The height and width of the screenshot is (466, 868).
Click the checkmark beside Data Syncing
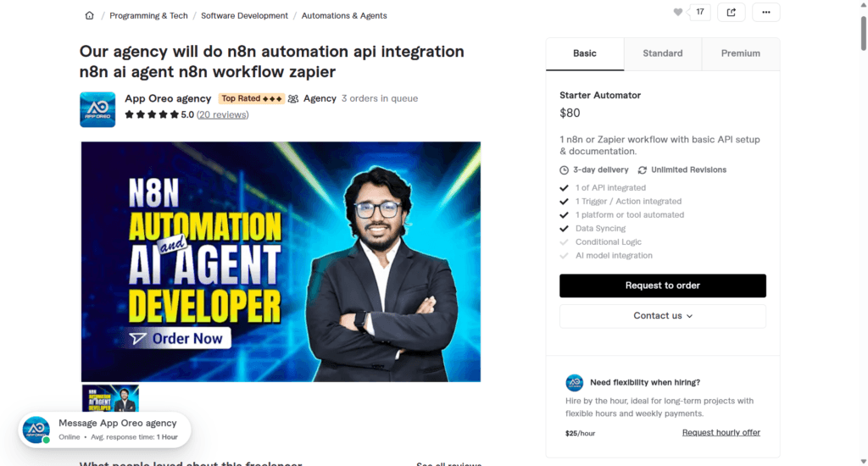(x=564, y=229)
